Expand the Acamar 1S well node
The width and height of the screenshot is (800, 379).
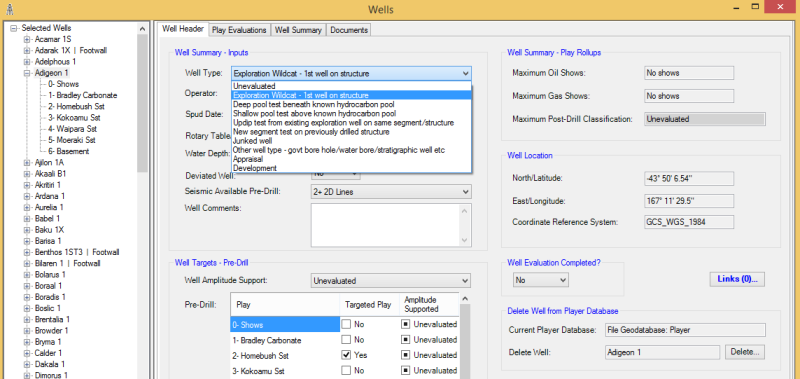(27, 40)
